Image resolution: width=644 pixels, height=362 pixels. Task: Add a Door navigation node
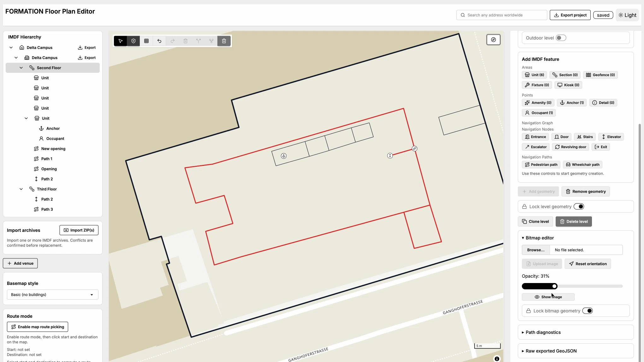coord(561,137)
